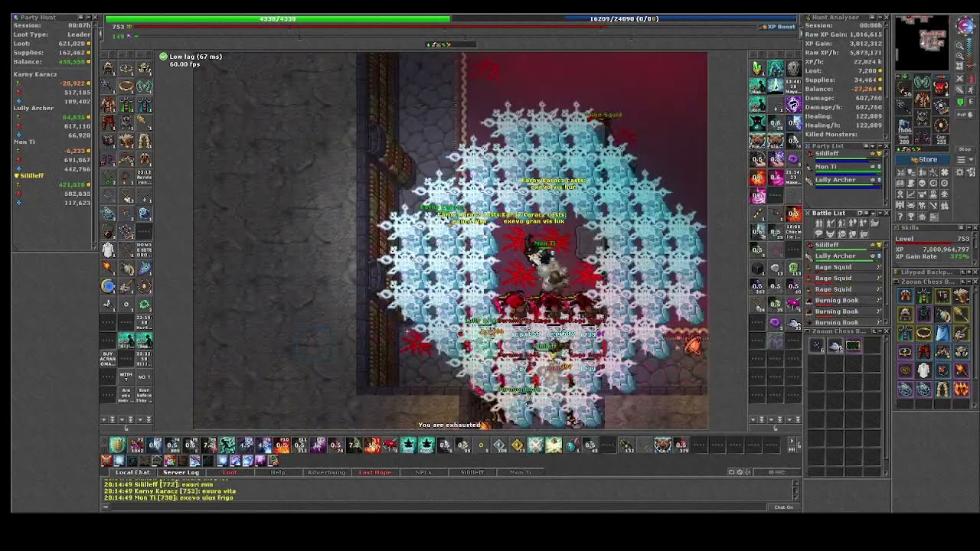Select Silileff in the Battle List
This screenshot has height=551, width=980.
point(842,246)
